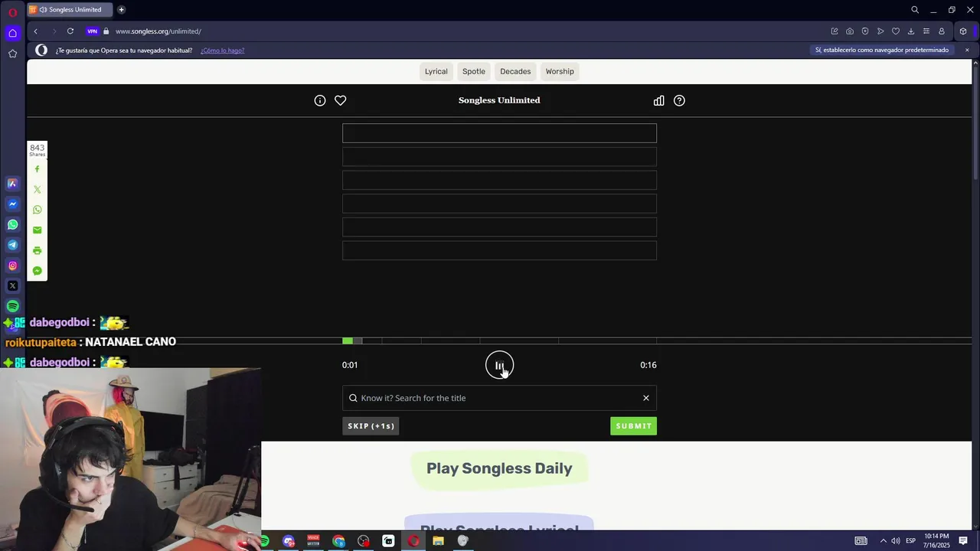Dismiss the default browser notification bar
The width and height of the screenshot is (980, 551).
pyautogui.click(x=967, y=50)
